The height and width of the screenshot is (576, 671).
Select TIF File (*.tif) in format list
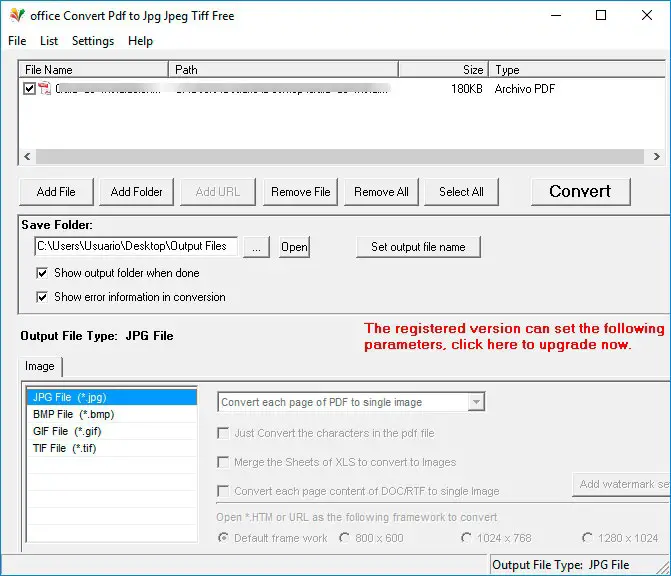coord(112,448)
